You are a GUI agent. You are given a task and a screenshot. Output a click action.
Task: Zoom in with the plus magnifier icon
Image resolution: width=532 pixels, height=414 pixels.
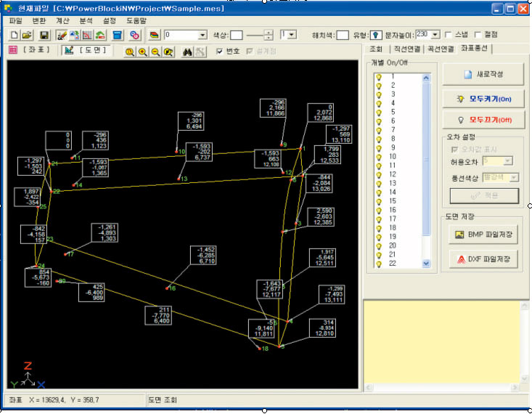[142, 52]
